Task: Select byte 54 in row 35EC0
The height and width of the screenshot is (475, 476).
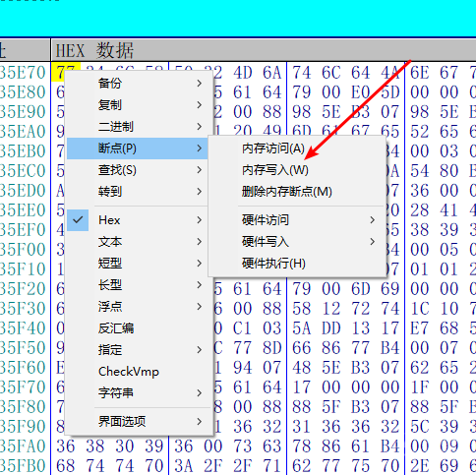Action: [420, 171]
